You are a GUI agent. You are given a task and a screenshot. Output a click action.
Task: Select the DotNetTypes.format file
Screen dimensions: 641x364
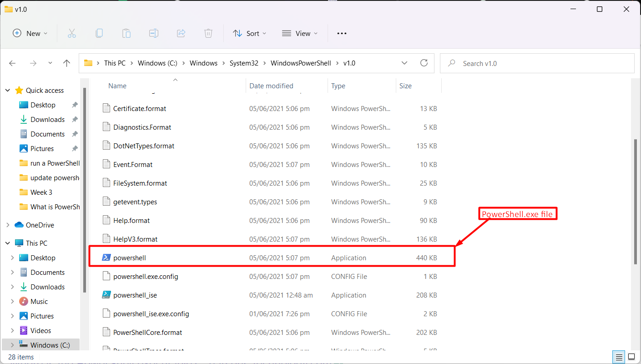(x=144, y=146)
